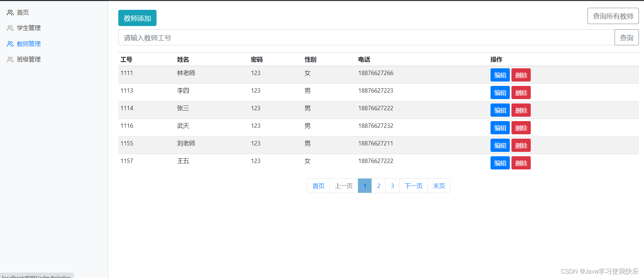This screenshot has width=644, height=278.
Task: Click job number cell 1111
Action: pyautogui.click(x=127, y=73)
